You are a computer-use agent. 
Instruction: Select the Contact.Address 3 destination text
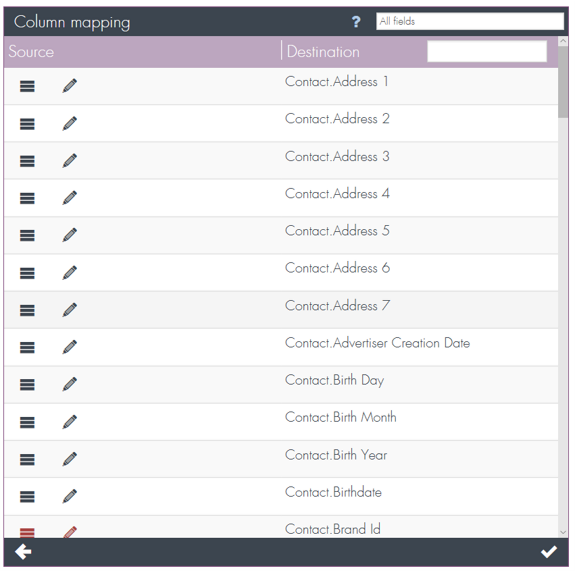pos(337,157)
